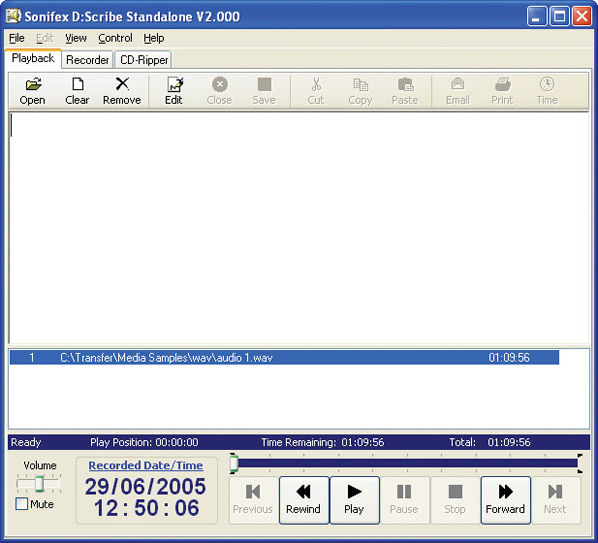Screen dimensions: 598x543
Task: Open the Help menu
Action: pos(154,38)
